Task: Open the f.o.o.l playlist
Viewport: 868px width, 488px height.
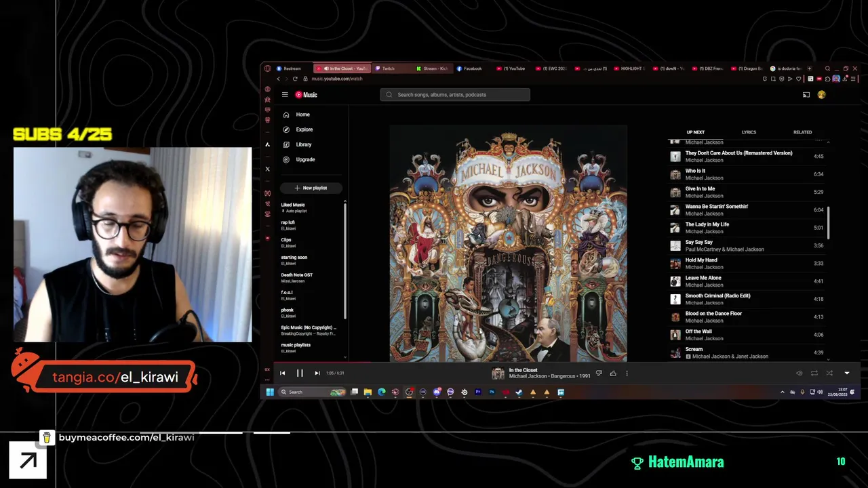Action: 311,295
